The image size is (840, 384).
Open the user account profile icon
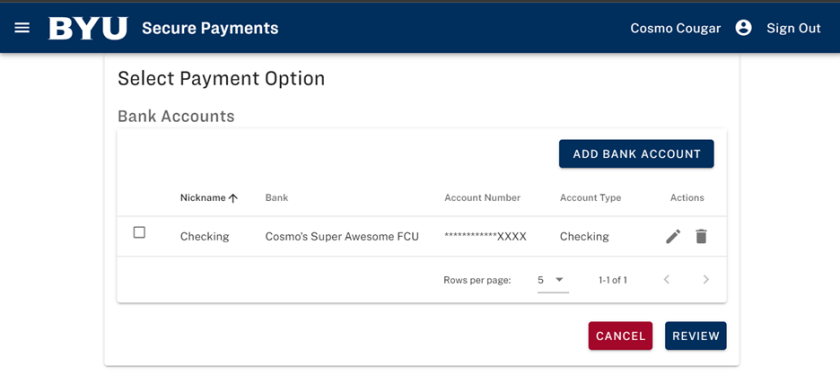click(743, 28)
